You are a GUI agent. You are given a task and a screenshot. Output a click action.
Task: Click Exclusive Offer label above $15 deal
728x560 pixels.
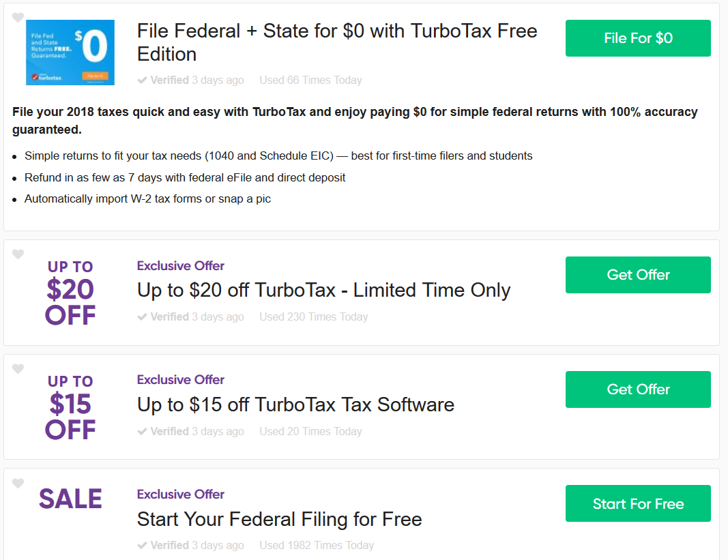coord(181,380)
